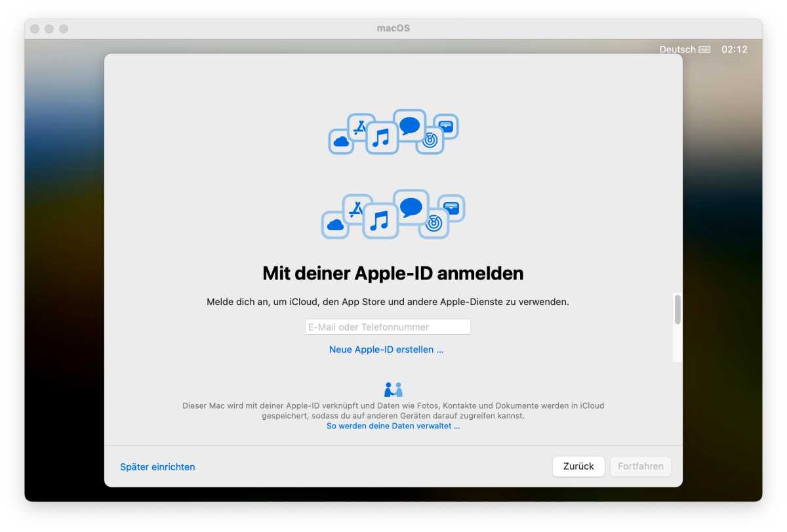Focus the E-Mail oder Telefonnummer field
787x532 pixels.
point(388,327)
